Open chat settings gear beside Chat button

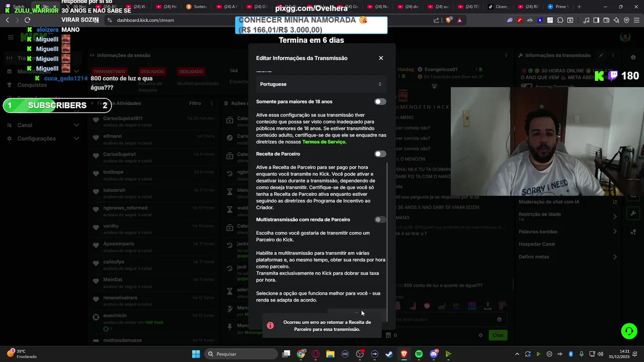tap(480, 335)
